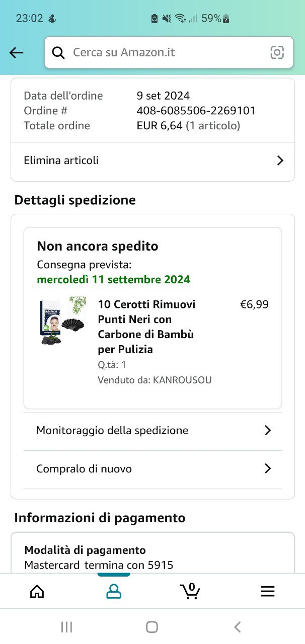Focus the Cerca su Amazon.it field

166,52
